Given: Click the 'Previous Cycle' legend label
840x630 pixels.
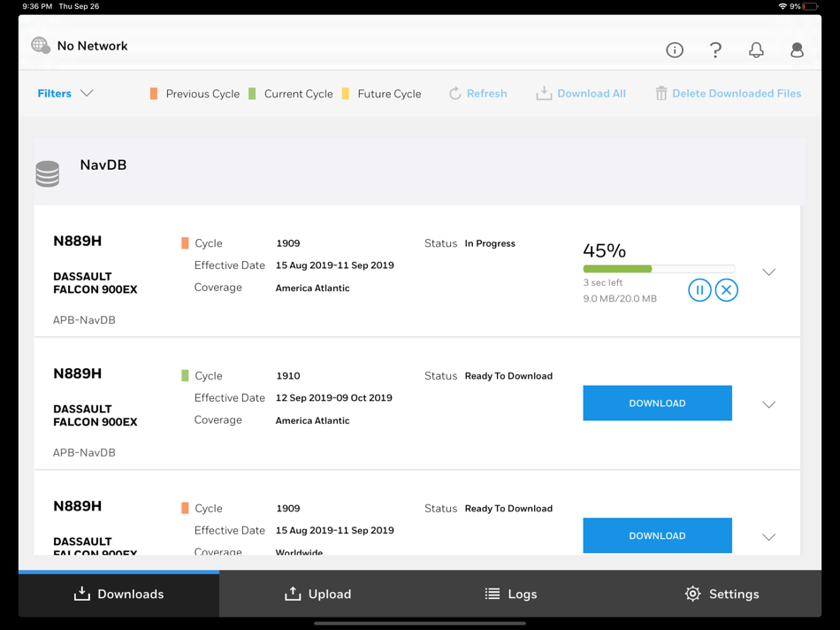Looking at the screenshot, I should [x=202, y=94].
